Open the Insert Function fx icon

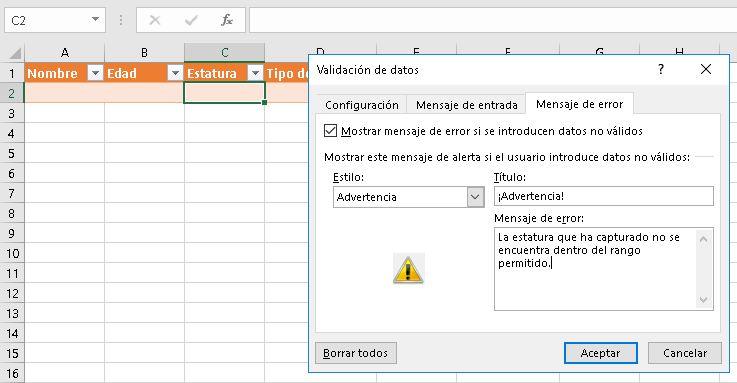[227, 20]
